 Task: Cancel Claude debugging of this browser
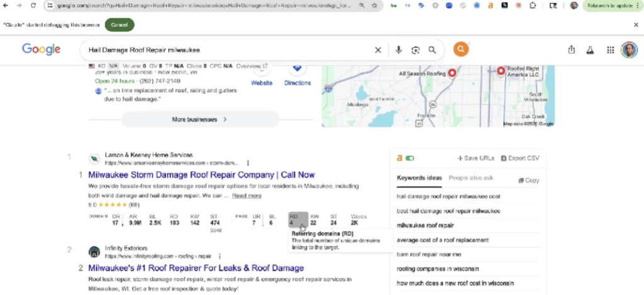[119, 25]
